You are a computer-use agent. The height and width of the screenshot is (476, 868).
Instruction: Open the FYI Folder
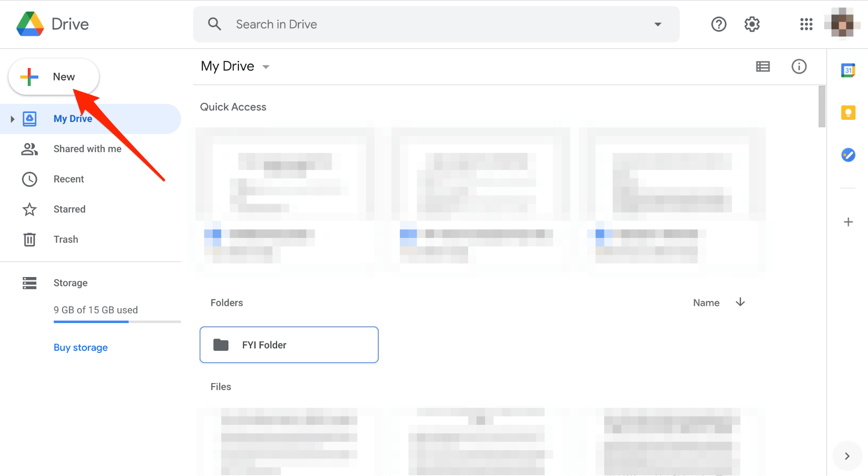[289, 344]
